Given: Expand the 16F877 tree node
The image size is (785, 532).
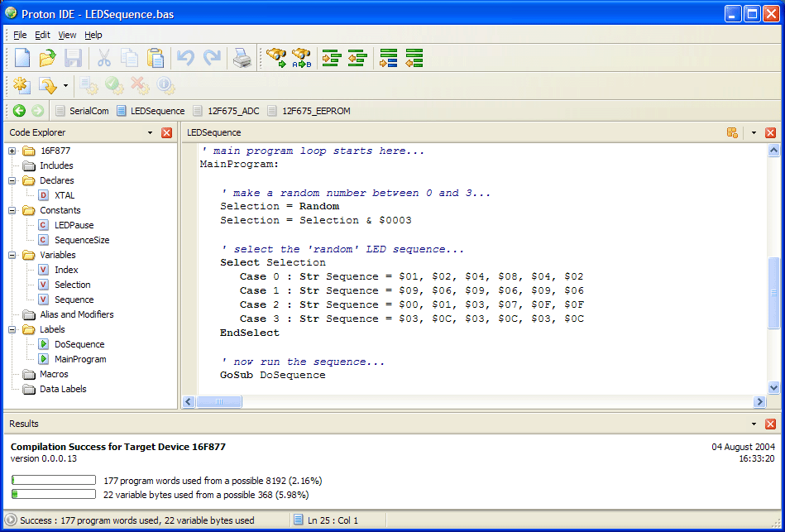Looking at the screenshot, I should [12, 151].
